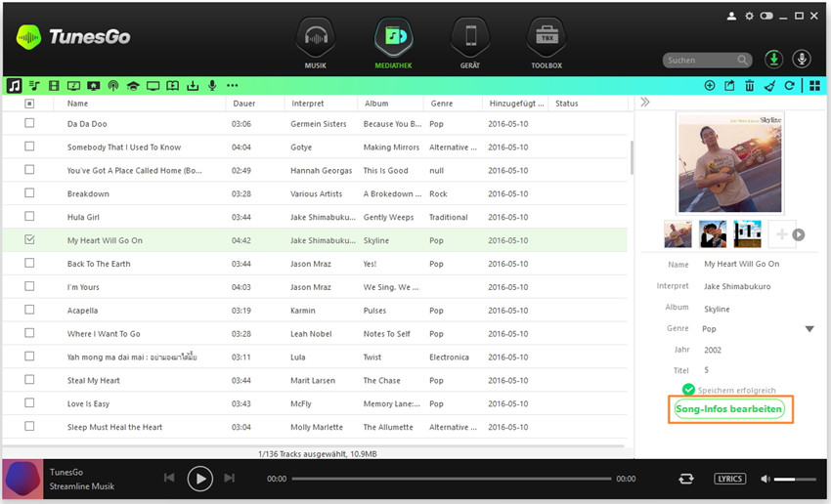831x504 pixels.
Task: Open the Podcasts category icon
Action: click(x=112, y=86)
